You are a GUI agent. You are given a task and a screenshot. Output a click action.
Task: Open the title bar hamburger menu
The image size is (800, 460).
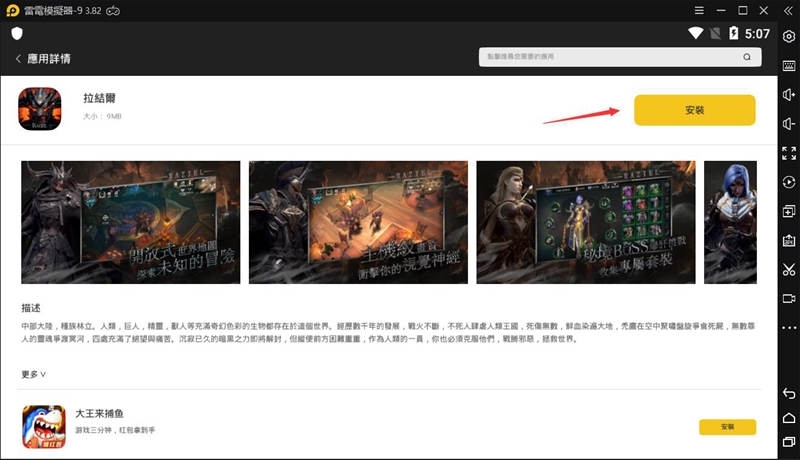coord(699,10)
